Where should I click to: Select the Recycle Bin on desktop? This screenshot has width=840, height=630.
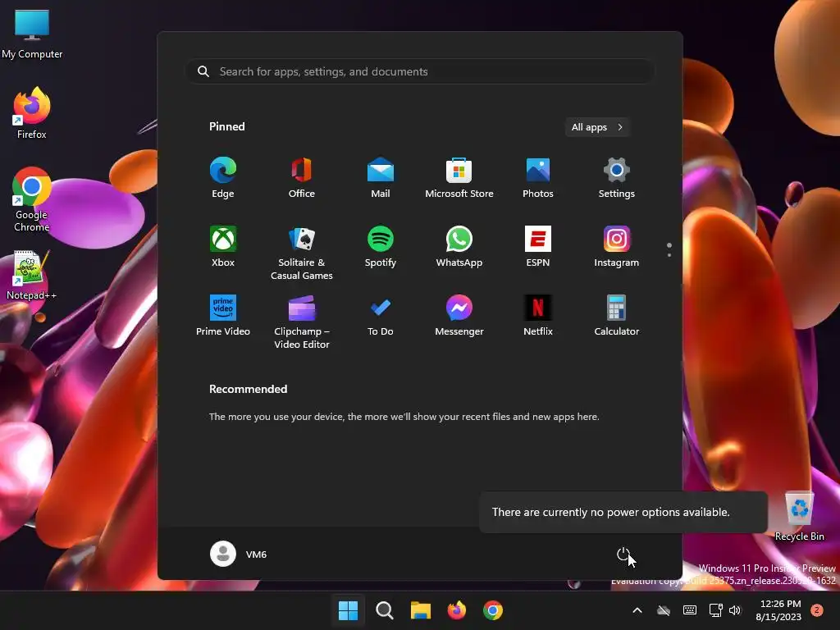point(799,517)
